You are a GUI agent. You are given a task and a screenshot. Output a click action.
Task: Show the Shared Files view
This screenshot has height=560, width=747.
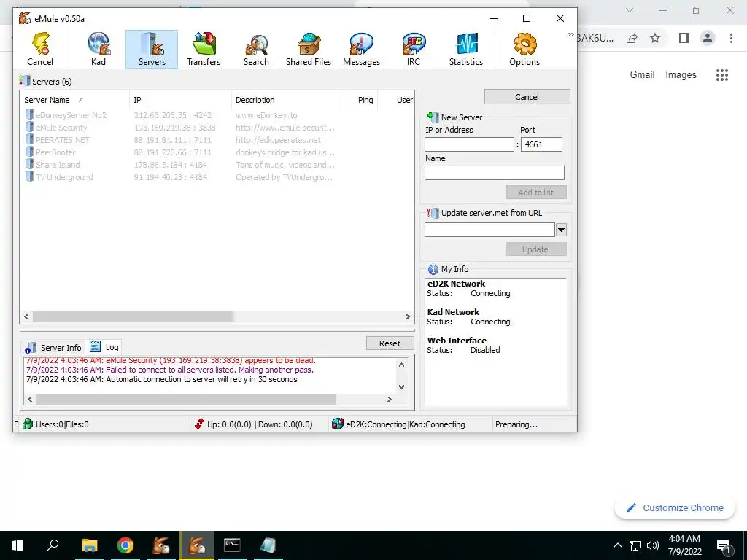click(x=309, y=50)
